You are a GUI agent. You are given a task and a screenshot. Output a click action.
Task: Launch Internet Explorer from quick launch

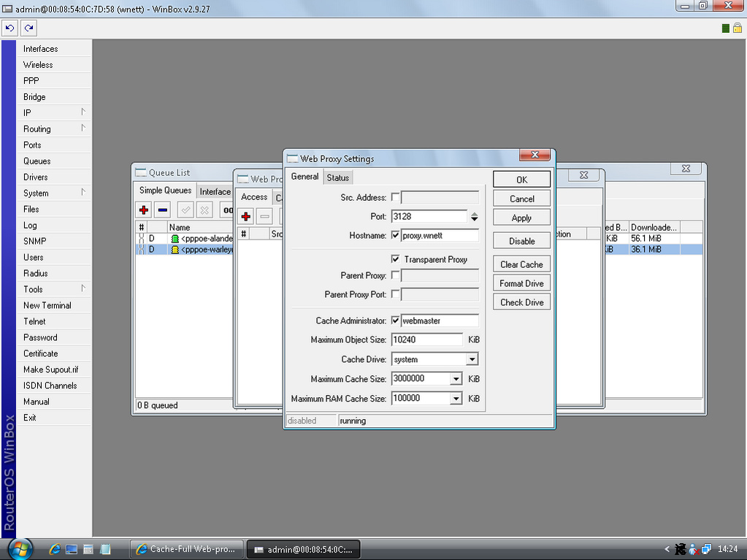55,549
